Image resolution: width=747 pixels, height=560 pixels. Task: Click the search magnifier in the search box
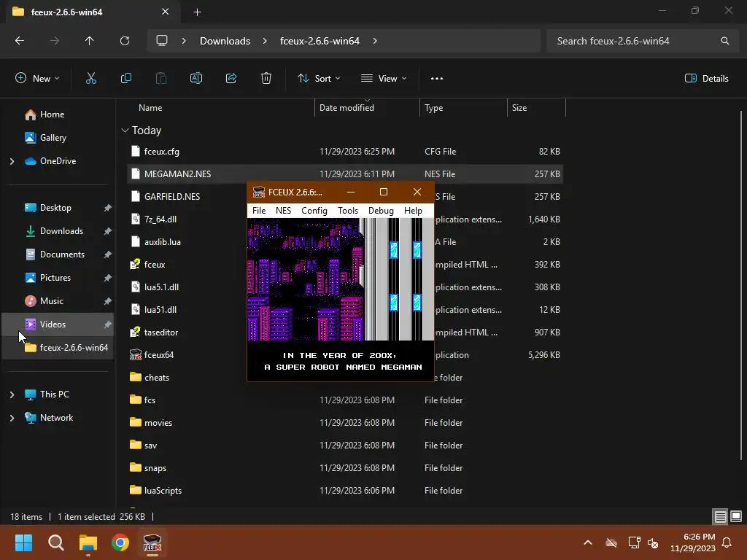[724, 41]
